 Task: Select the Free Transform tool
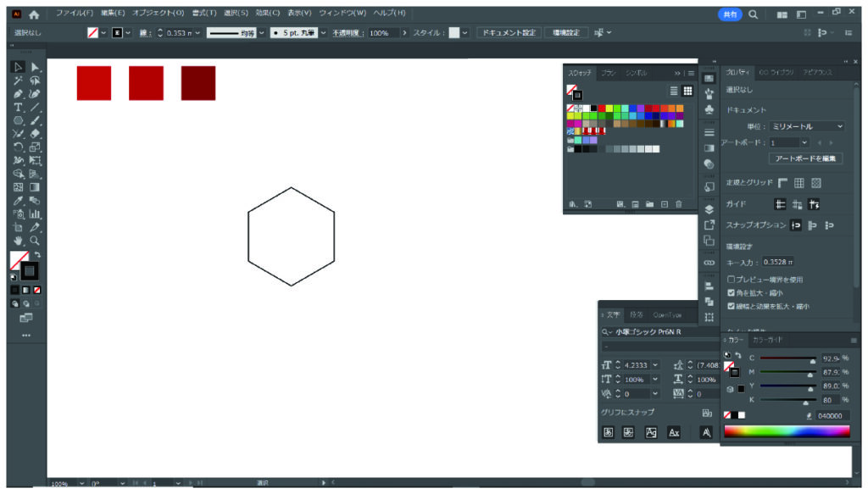click(35, 160)
